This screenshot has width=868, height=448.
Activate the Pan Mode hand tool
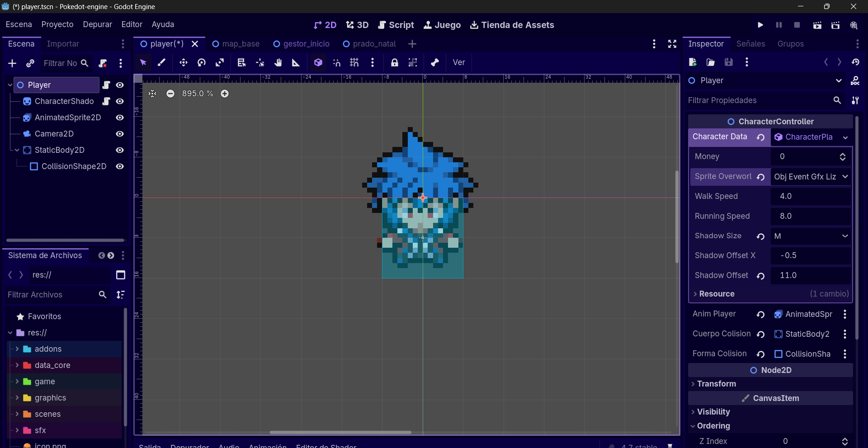[x=278, y=62]
